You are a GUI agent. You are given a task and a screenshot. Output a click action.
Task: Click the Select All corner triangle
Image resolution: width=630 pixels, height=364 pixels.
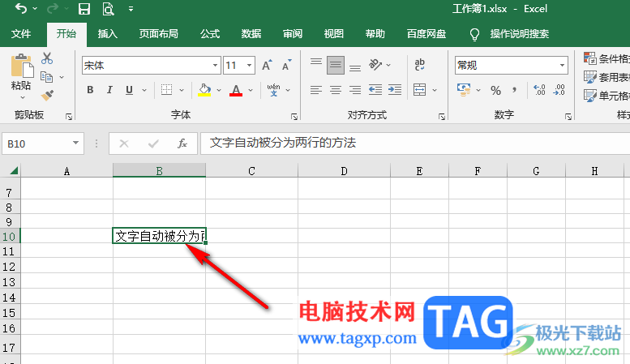[14, 171]
